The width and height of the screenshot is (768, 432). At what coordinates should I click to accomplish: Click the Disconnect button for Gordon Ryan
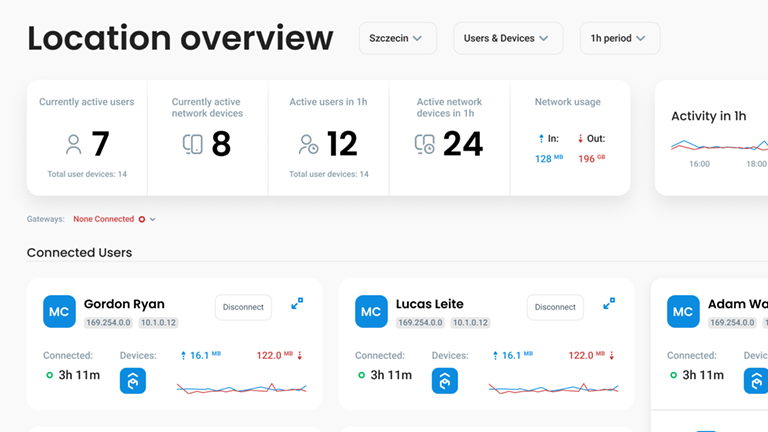pos(243,307)
